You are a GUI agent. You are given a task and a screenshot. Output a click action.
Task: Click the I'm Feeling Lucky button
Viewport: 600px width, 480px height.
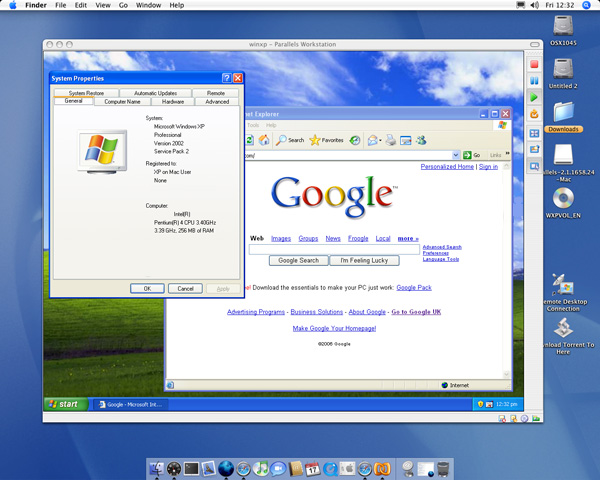point(364,261)
